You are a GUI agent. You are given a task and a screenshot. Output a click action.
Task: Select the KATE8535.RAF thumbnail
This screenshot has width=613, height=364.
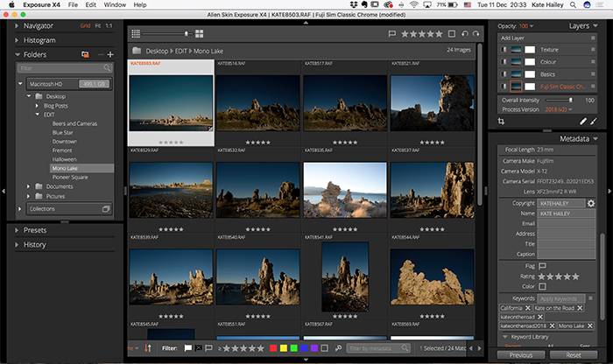(345, 190)
